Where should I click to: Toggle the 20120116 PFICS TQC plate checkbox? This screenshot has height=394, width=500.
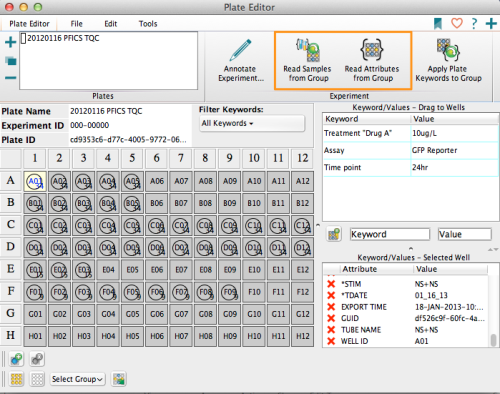(24, 38)
